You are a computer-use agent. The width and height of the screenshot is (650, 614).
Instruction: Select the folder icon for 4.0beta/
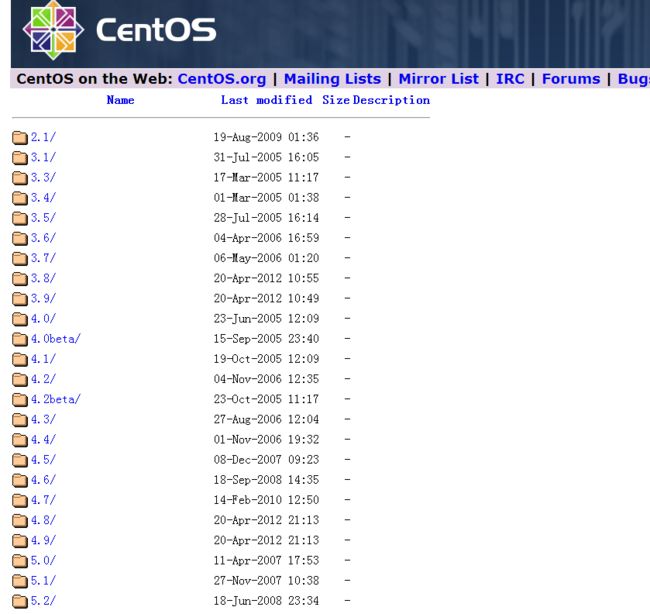[19, 339]
